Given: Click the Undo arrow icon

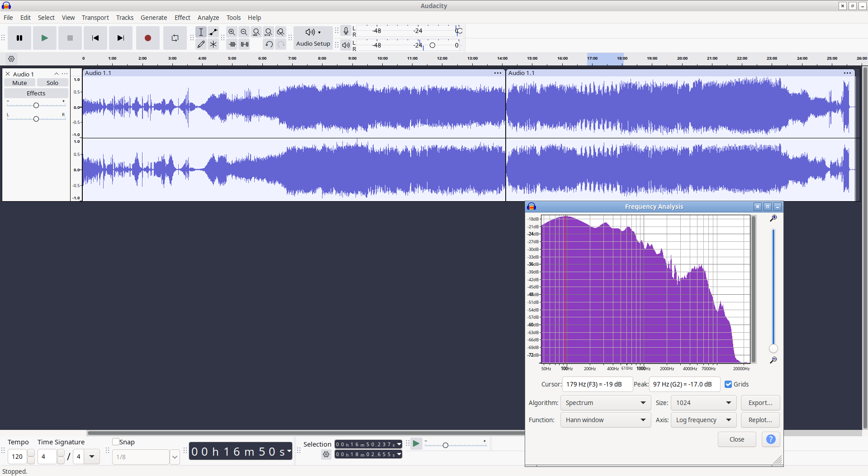Looking at the screenshot, I should [x=269, y=44].
